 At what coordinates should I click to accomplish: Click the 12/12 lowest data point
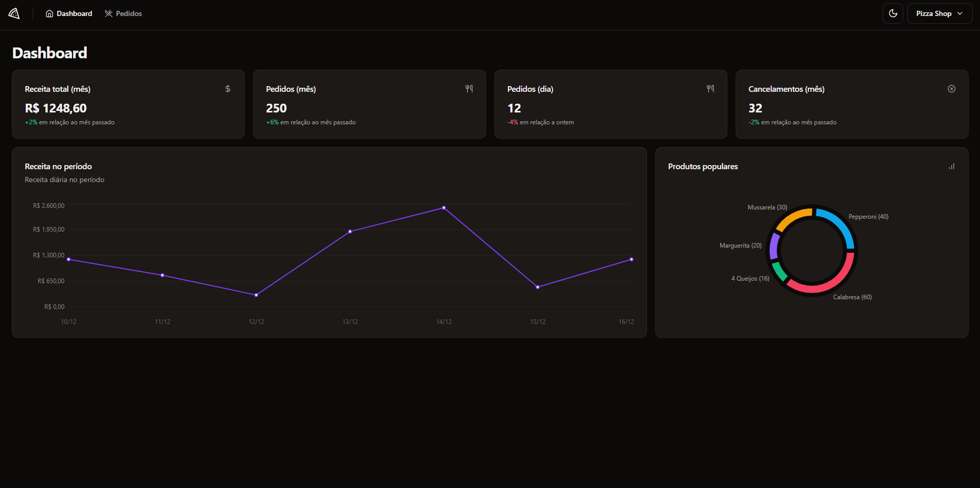click(x=256, y=295)
